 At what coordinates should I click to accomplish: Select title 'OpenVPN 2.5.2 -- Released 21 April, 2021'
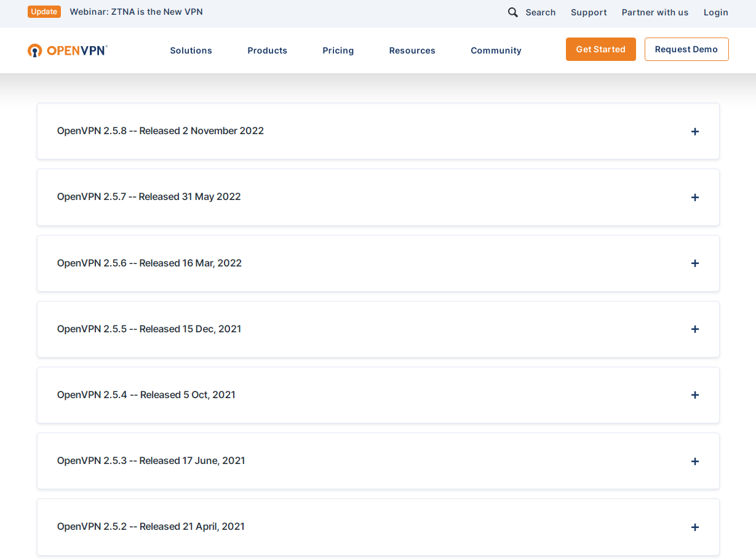point(151,526)
